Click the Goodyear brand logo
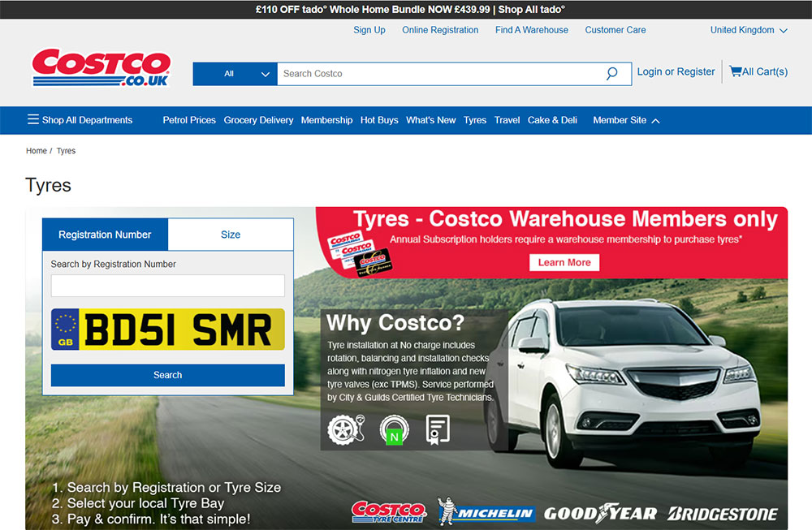This screenshot has height=530, width=812. 600,513
